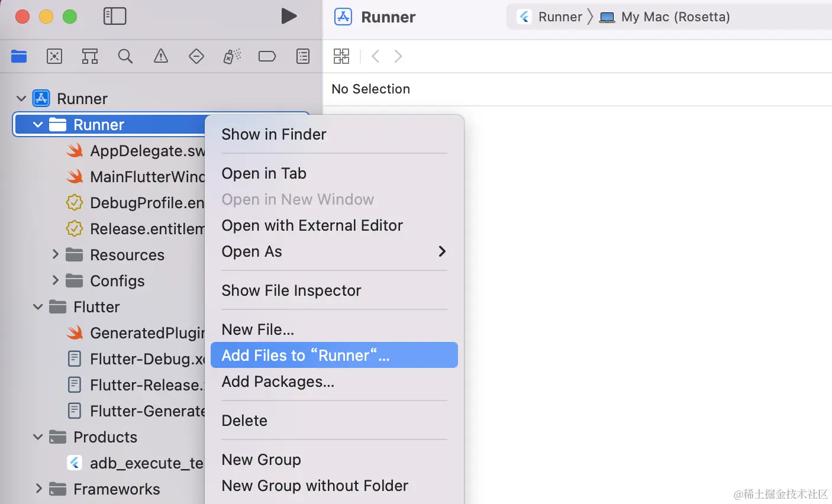
Task: Open the Find navigator magnifier icon
Action: (x=125, y=56)
